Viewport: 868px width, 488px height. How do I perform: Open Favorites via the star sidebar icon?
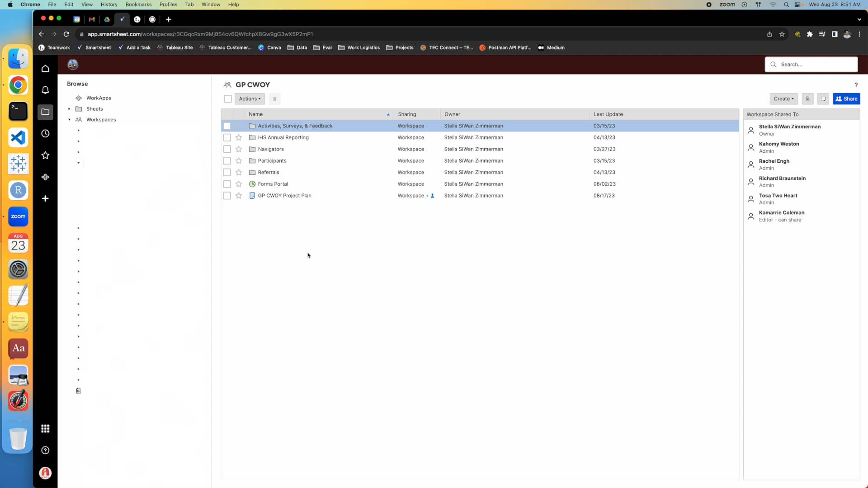(45, 155)
